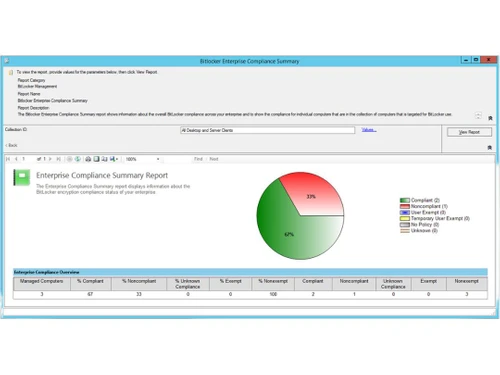The height and width of the screenshot is (375, 500).
Task: Print the report with the printer icon
Action: click(x=88, y=159)
